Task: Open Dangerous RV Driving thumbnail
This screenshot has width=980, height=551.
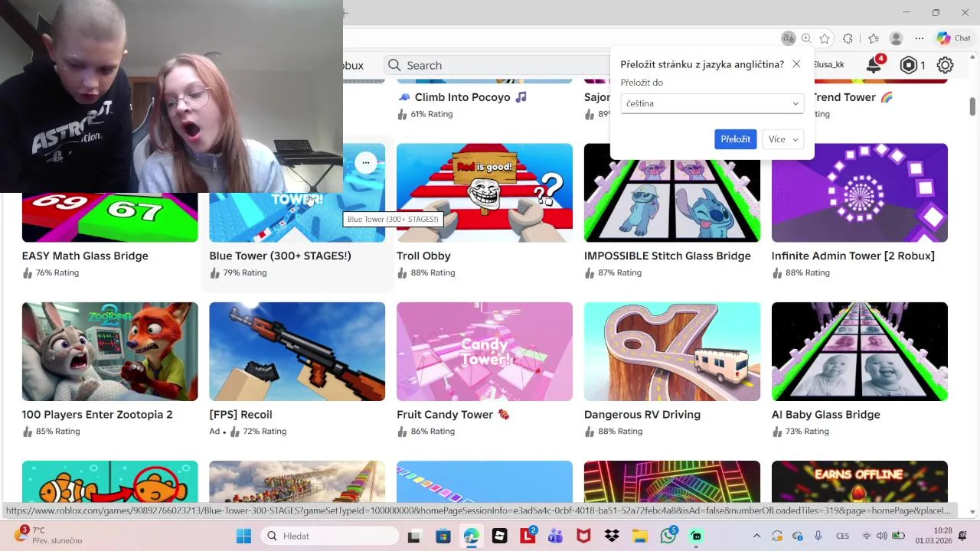Action: (x=672, y=351)
